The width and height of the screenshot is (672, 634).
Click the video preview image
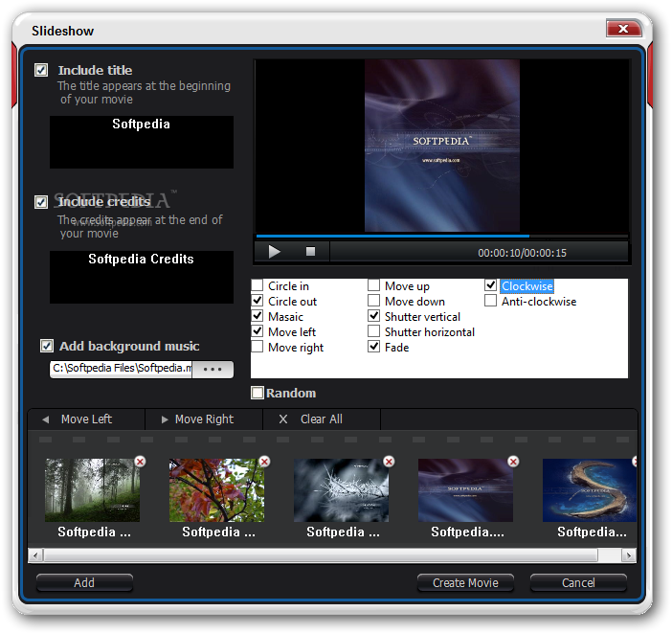(442, 146)
